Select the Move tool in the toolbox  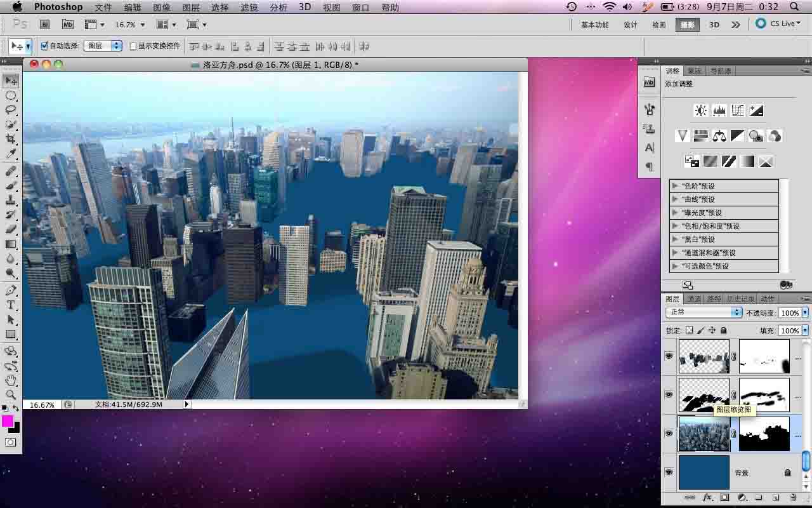(11, 81)
